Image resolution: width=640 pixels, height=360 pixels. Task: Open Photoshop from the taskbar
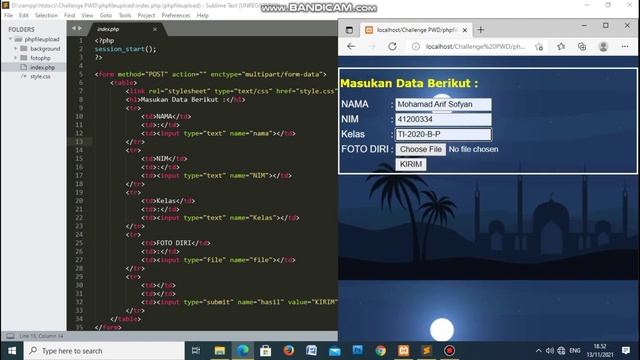[358, 351]
